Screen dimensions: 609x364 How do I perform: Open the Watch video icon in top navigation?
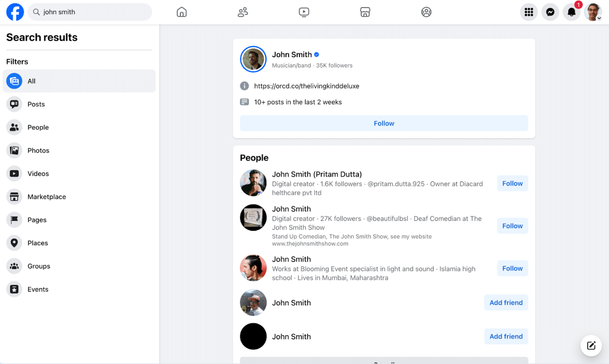304,12
